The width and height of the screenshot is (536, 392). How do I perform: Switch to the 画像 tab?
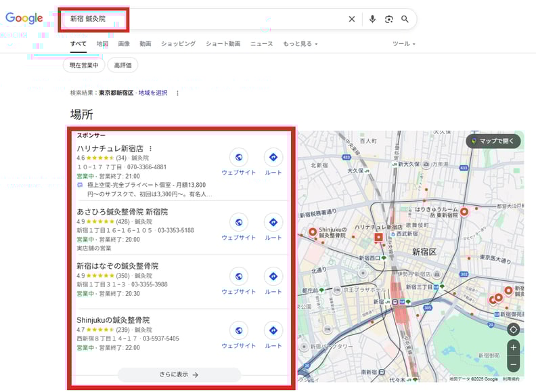tap(124, 44)
